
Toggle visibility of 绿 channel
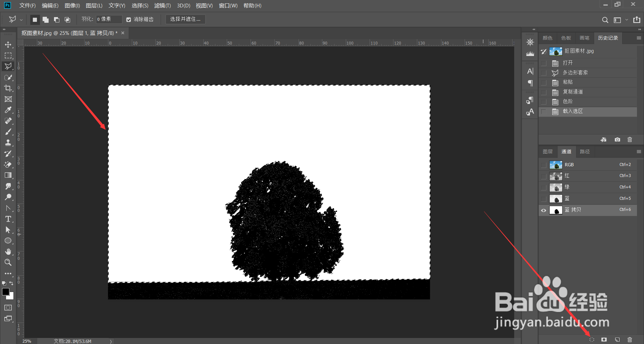[x=544, y=187]
